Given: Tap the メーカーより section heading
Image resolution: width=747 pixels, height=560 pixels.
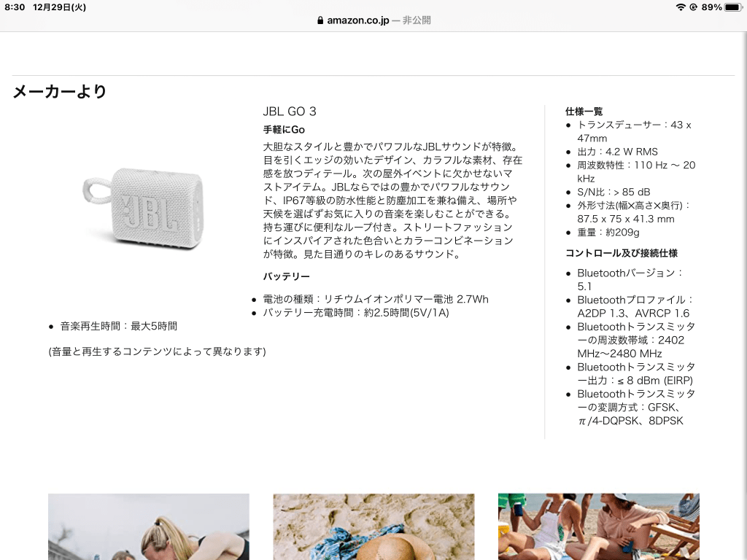Looking at the screenshot, I should coord(60,91).
